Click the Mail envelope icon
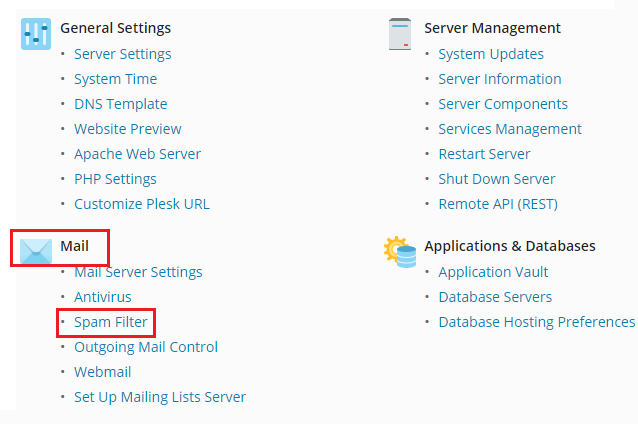Screen dimensions: 638x424 pos(36,250)
